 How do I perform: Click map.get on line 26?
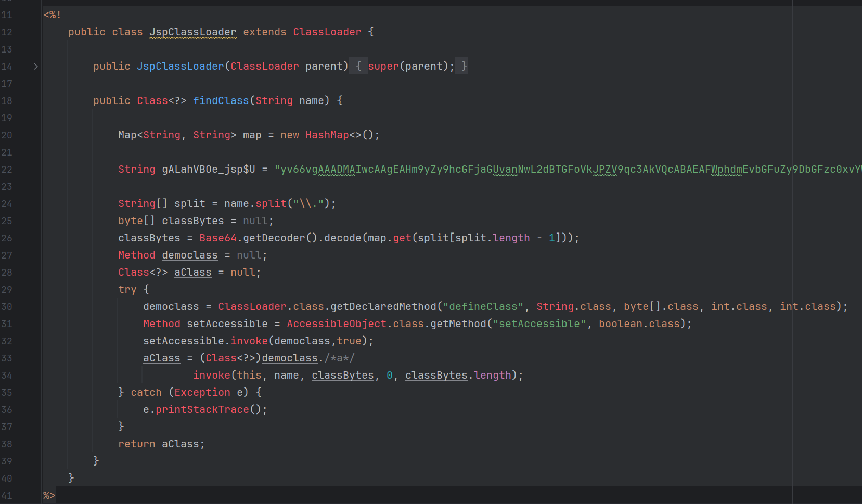click(390, 238)
